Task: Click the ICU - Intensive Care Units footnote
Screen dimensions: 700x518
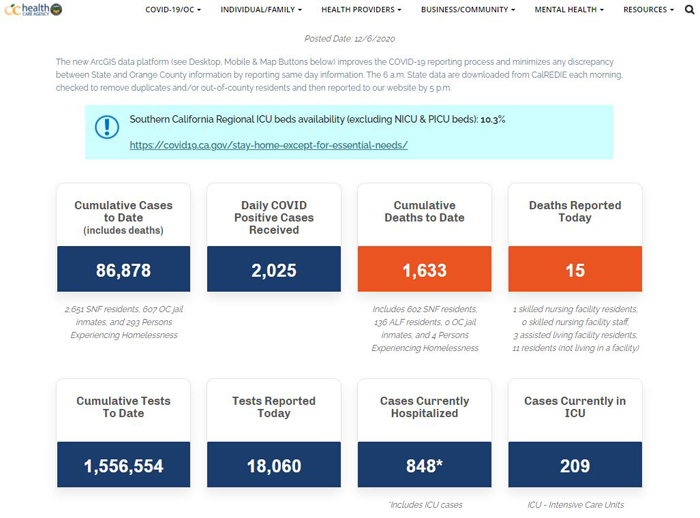Action: pyautogui.click(x=575, y=505)
